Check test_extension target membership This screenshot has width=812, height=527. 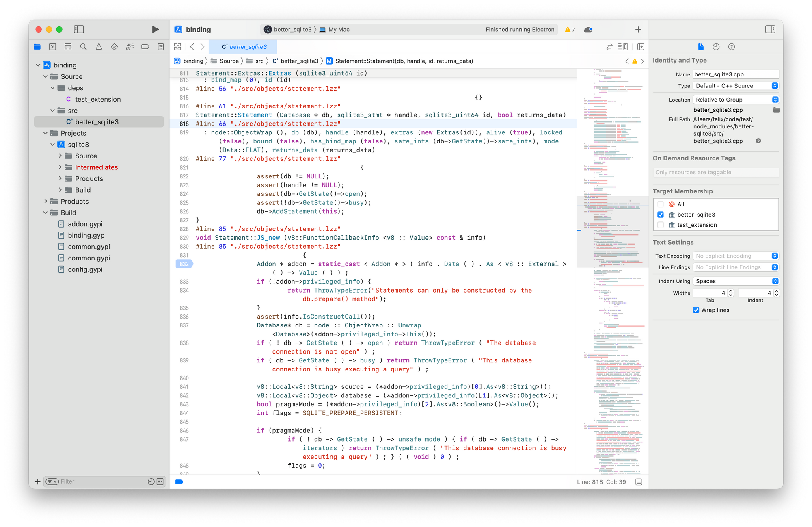pos(661,225)
